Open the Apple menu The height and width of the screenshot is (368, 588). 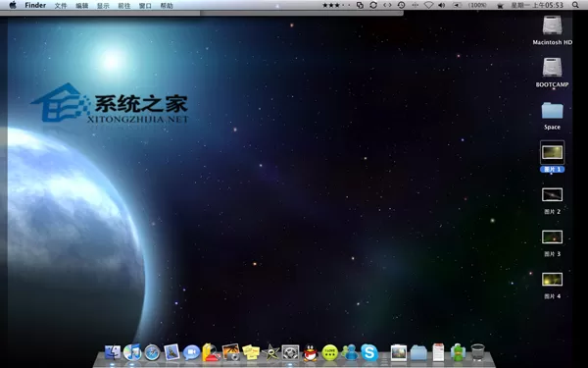(13, 5)
